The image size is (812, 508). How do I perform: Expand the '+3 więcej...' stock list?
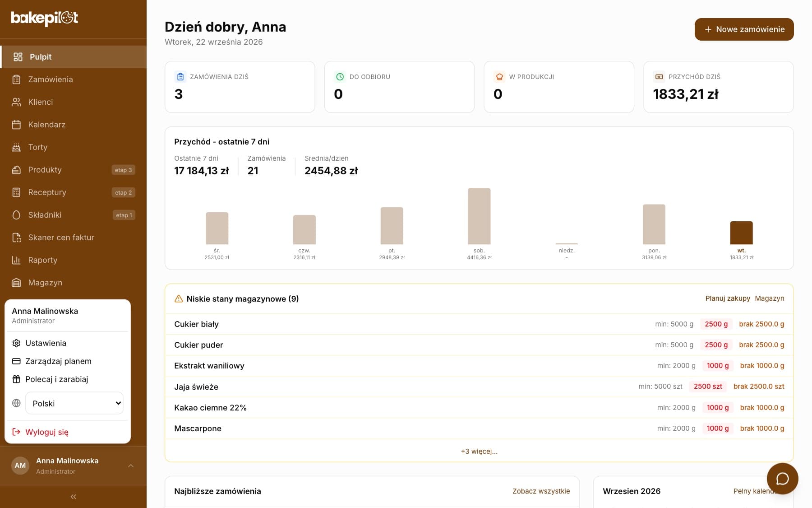point(479,451)
